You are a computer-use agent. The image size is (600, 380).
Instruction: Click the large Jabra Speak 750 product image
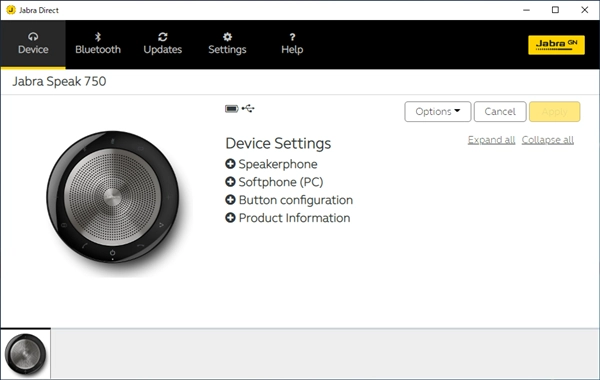pos(113,197)
